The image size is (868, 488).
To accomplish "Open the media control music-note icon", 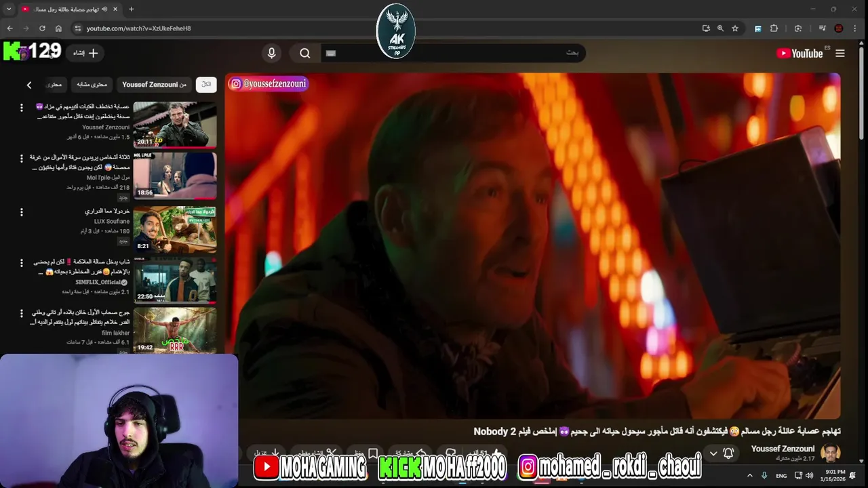I will tap(822, 28).
